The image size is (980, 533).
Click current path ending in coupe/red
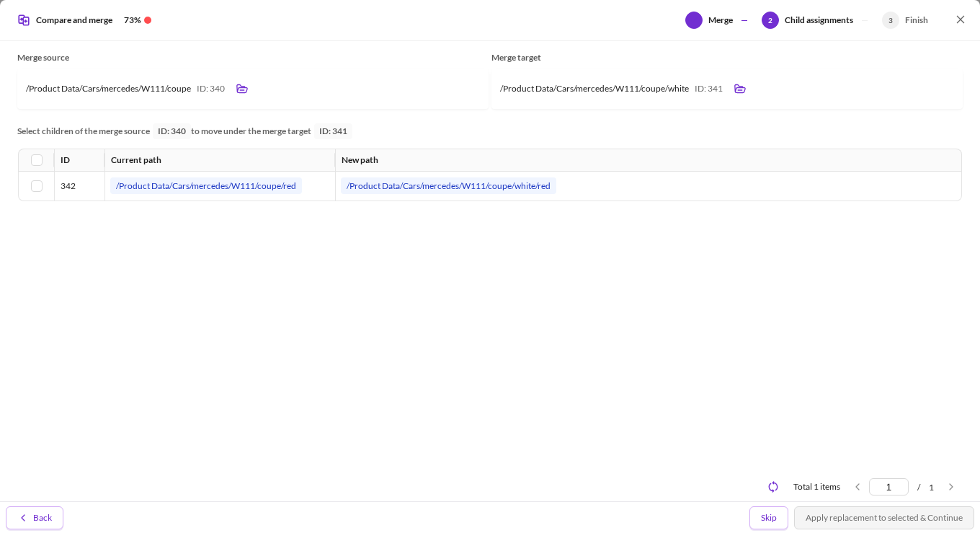206,186
